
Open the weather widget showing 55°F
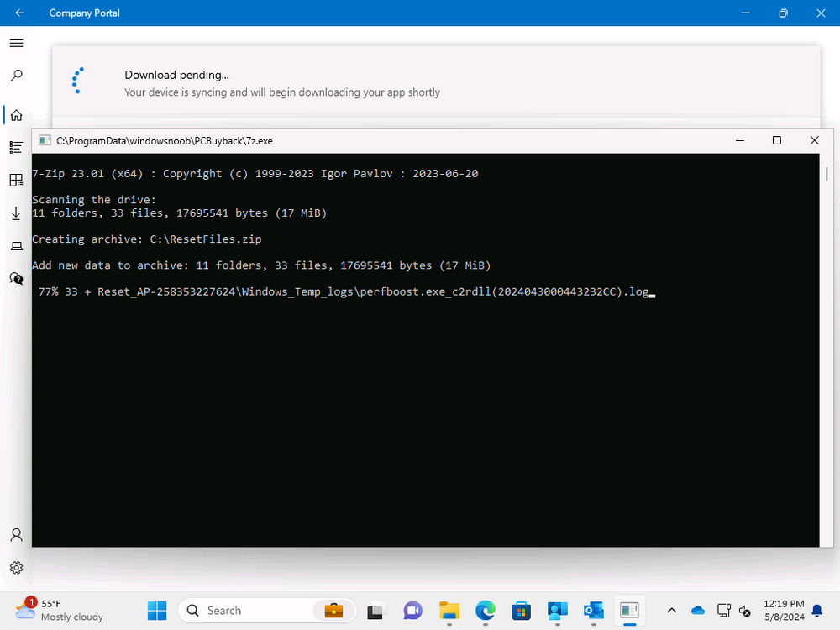59,610
